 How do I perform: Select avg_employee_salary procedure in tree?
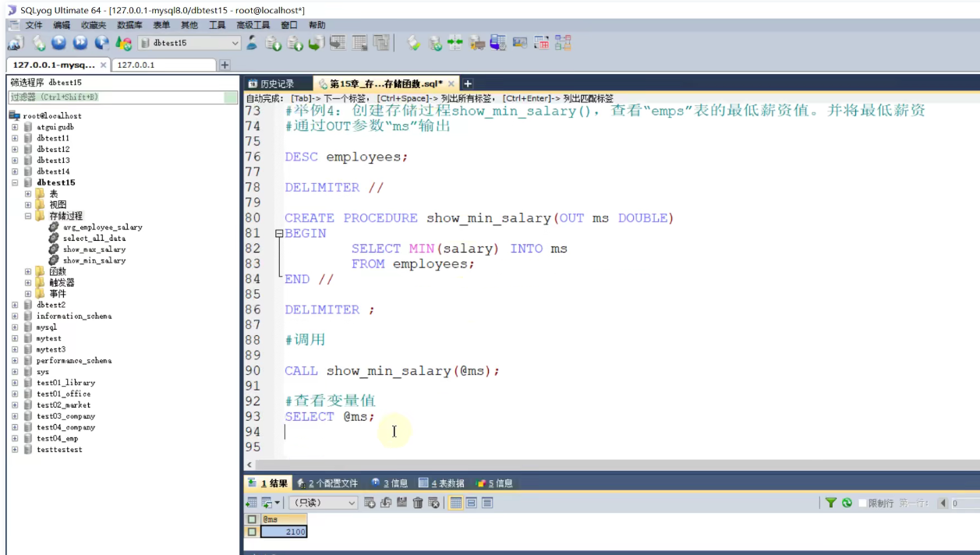point(102,227)
